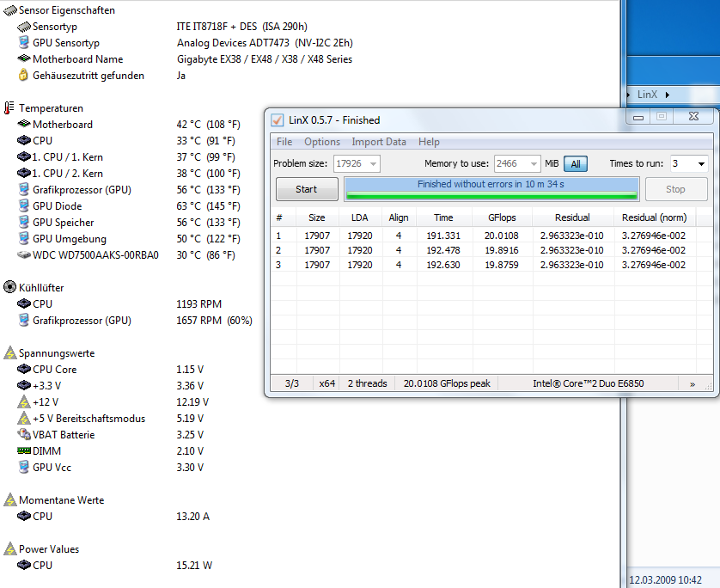Click the 13.20 A CPU current value
Screen dimensions: 720x588
[x=192, y=517]
